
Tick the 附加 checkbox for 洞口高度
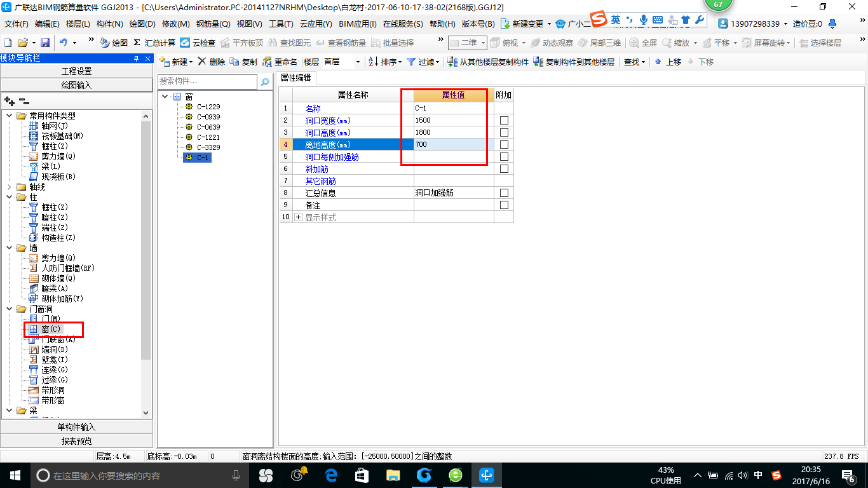504,133
